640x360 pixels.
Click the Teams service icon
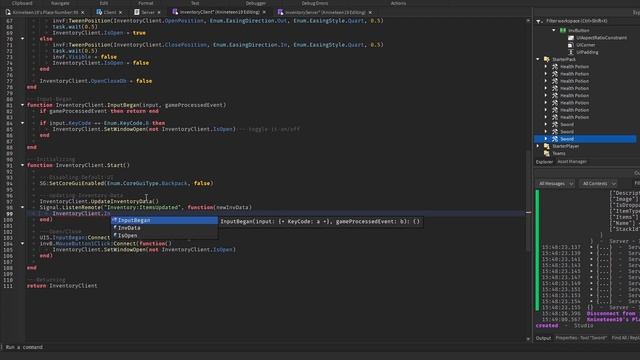coord(547,153)
